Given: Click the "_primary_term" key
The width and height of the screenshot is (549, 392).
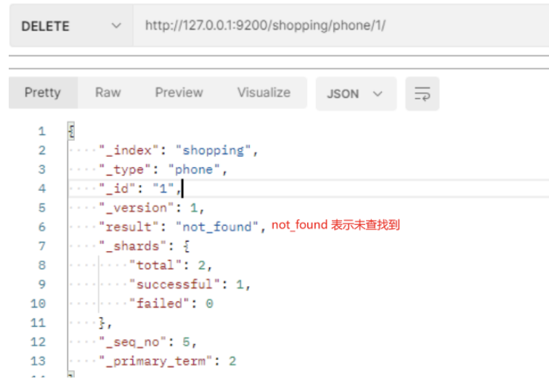Looking at the screenshot, I should [152, 361].
